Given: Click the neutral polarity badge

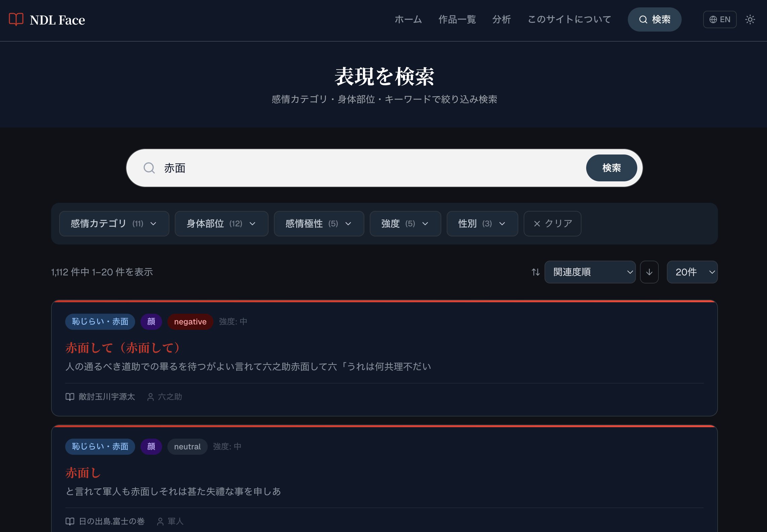Looking at the screenshot, I should coord(187,447).
